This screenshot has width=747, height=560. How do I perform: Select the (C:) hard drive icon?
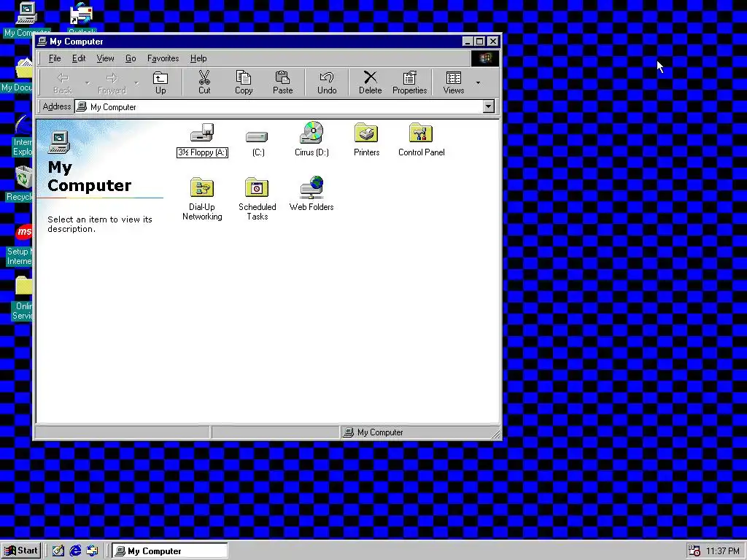pyautogui.click(x=258, y=137)
